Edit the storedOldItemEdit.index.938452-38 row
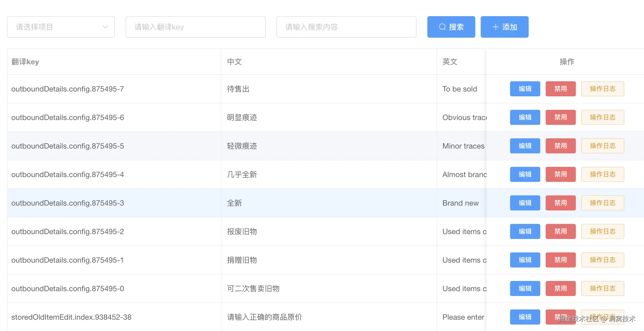644x331 pixels. 525,317
